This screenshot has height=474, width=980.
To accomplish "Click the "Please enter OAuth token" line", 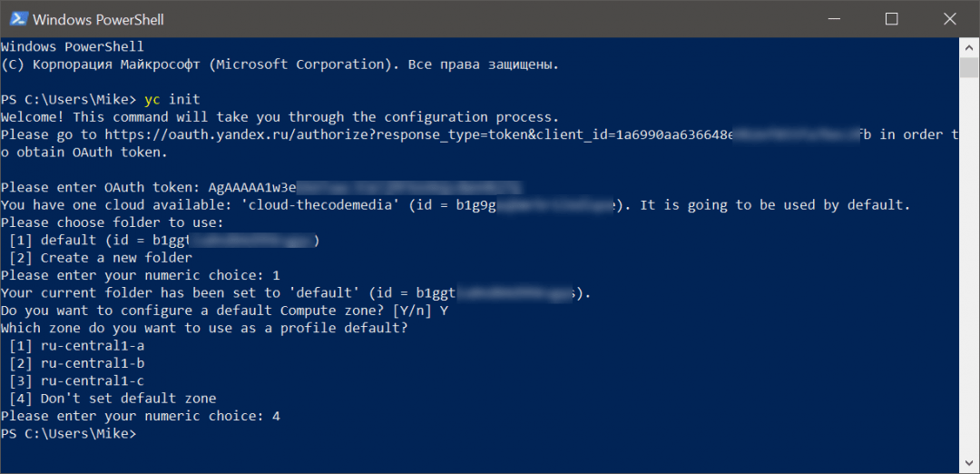I will pos(102,188).
